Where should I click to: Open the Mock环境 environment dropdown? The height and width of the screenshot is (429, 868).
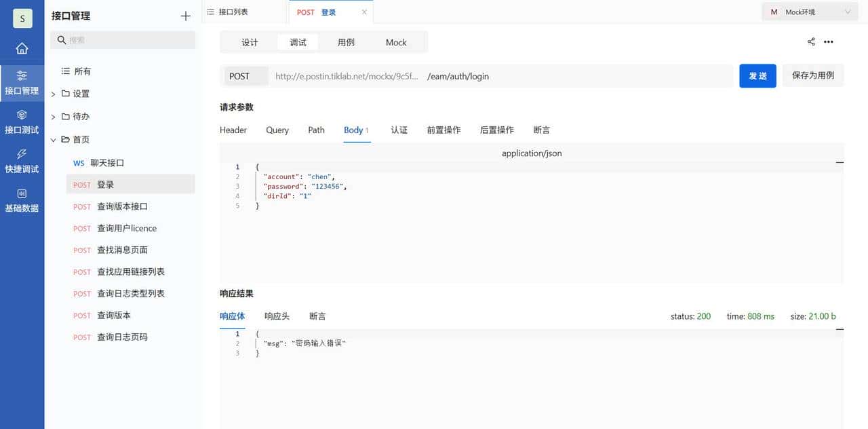pyautogui.click(x=808, y=12)
